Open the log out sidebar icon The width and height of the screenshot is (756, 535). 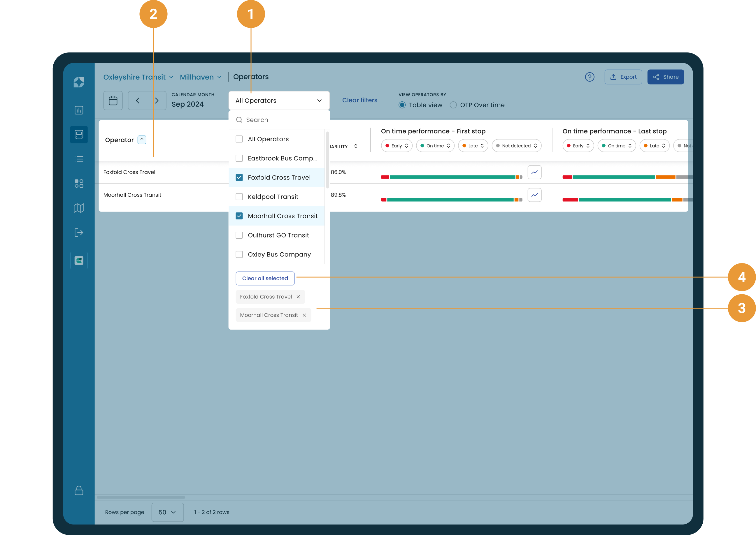tap(79, 233)
